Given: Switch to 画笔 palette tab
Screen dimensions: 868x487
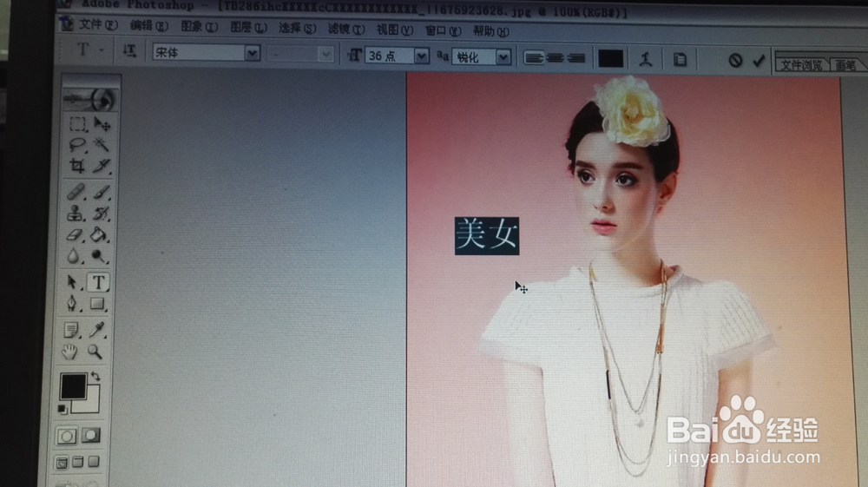Looking at the screenshot, I should 845,66.
